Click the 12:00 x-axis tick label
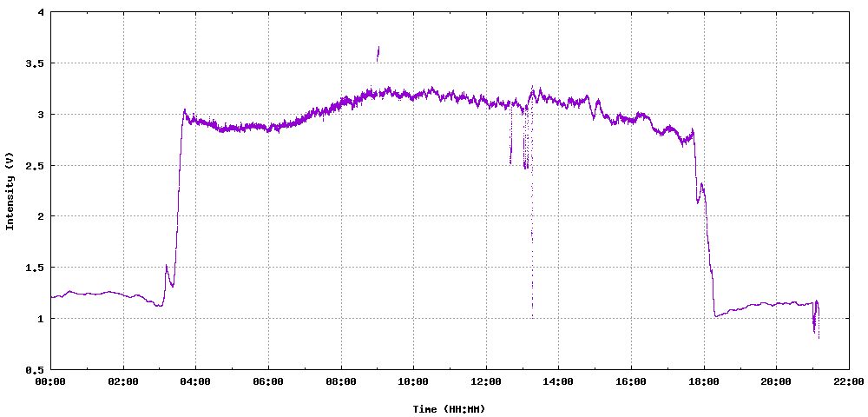The width and height of the screenshot is (868, 417). [x=485, y=381]
